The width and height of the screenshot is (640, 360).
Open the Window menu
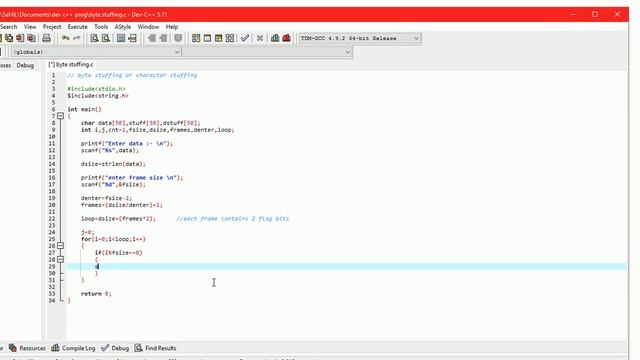point(148,27)
